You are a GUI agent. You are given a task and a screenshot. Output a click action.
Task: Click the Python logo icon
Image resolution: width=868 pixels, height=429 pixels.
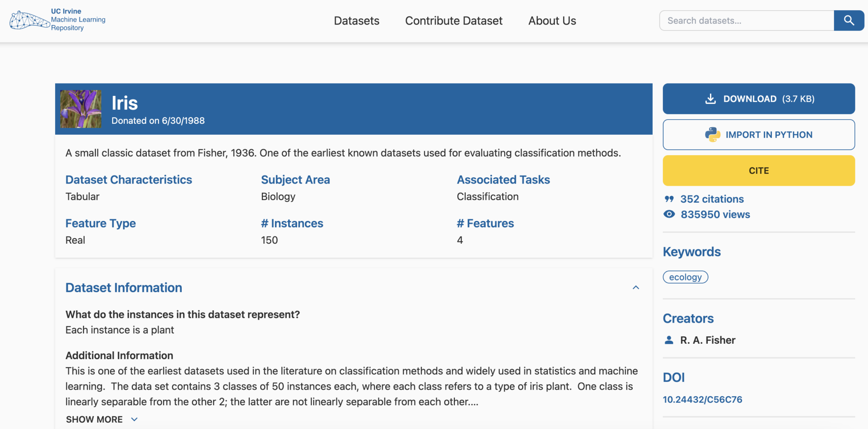[712, 134]
